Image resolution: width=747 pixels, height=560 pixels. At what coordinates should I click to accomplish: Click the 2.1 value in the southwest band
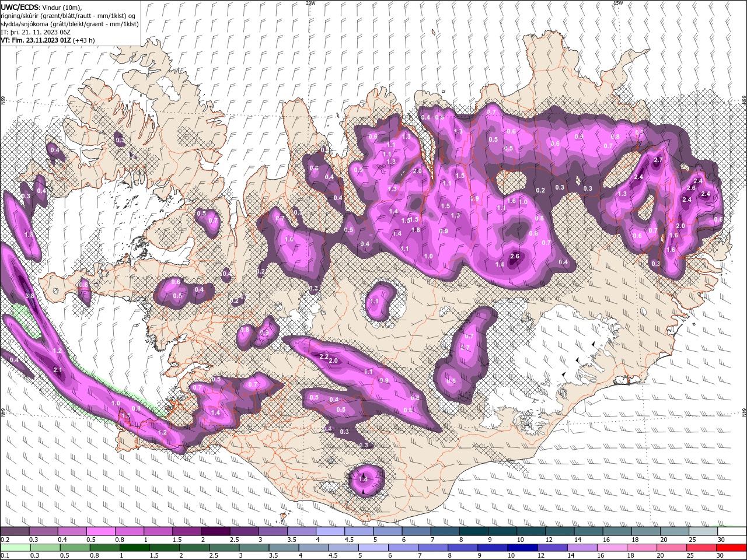[x=58, y=370]
